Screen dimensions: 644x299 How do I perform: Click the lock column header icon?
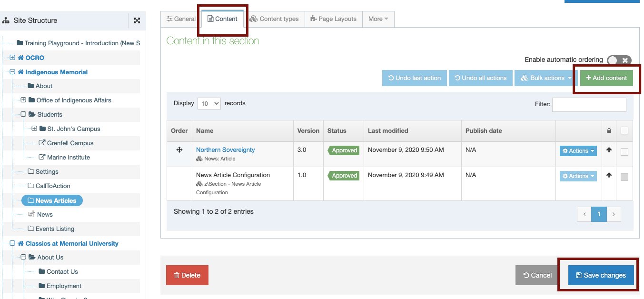coord(609,130)
